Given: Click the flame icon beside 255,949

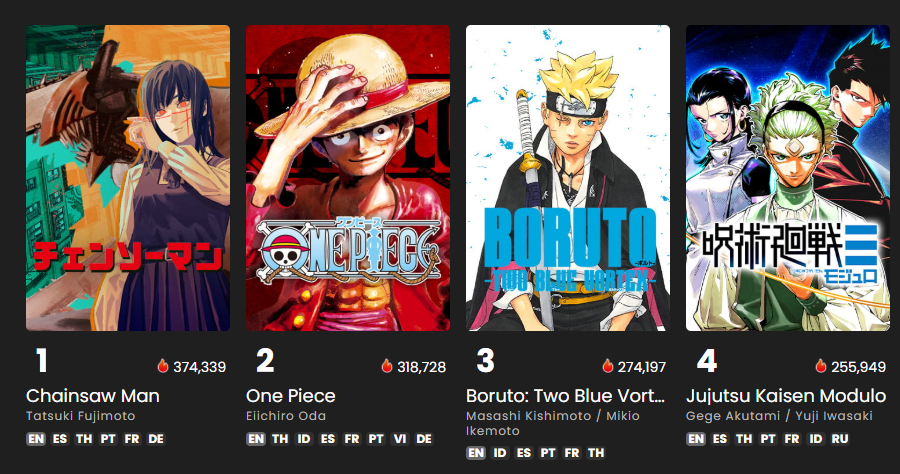Looking at the screenshot, I should [821, 366].
